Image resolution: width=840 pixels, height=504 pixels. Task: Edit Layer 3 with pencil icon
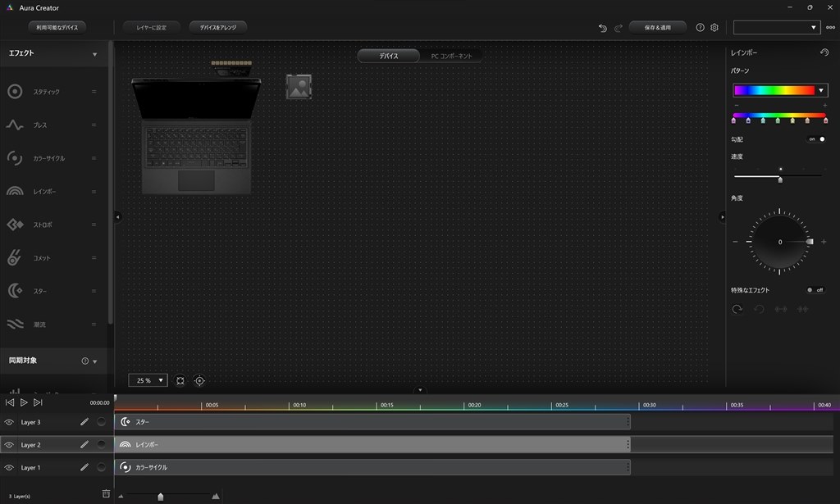pyautogui.click(x=84, y=421)
